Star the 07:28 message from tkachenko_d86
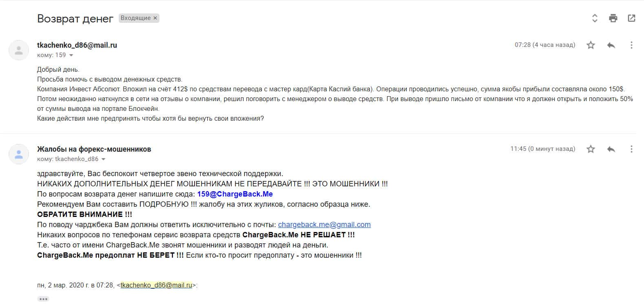The width and height of the screenshot is (644, 307). [x=591, y=45]
